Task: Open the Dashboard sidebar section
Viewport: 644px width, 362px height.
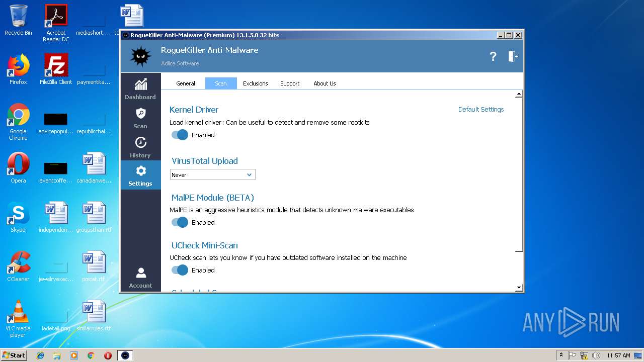Action: pos(140,88)
